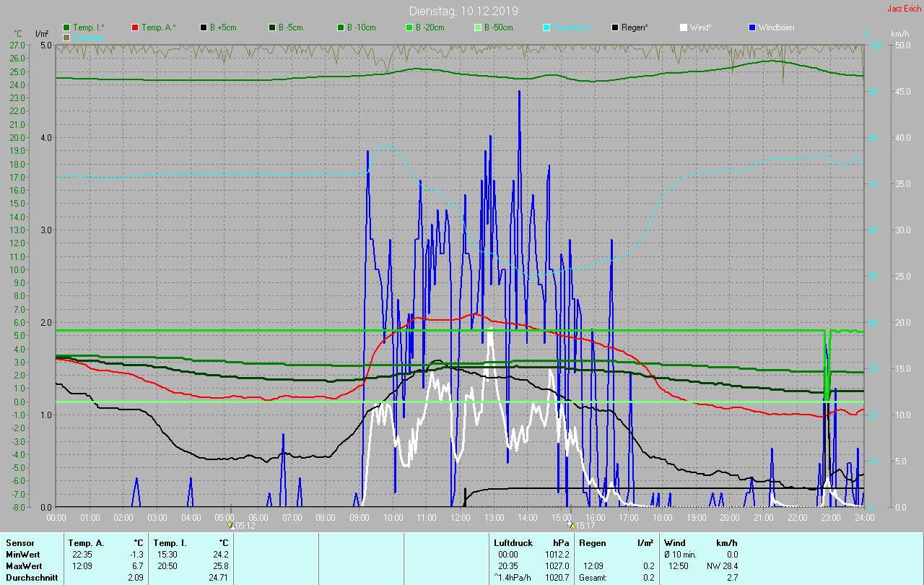Screen dimensions: 924x585
Task: Click the green Temp. I. legend swatch
Action: pyautogui.click(x=66, y=27)
